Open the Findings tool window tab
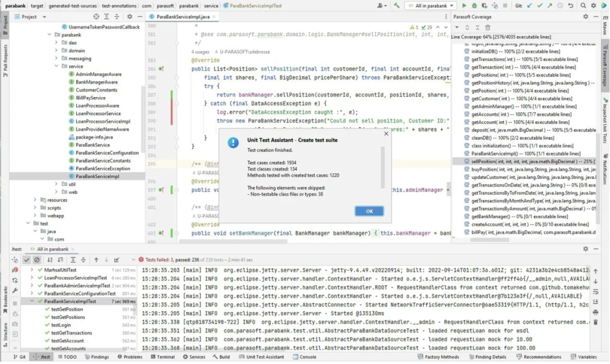The height and width of the screenshot is (364, 610). coord(97,357)
